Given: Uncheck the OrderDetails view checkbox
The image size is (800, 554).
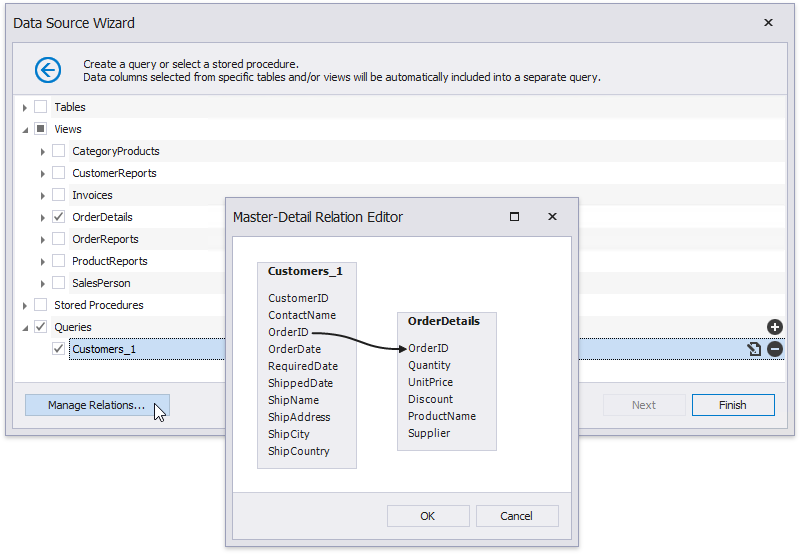Looking at the screenshot, I should coord(59,217).
